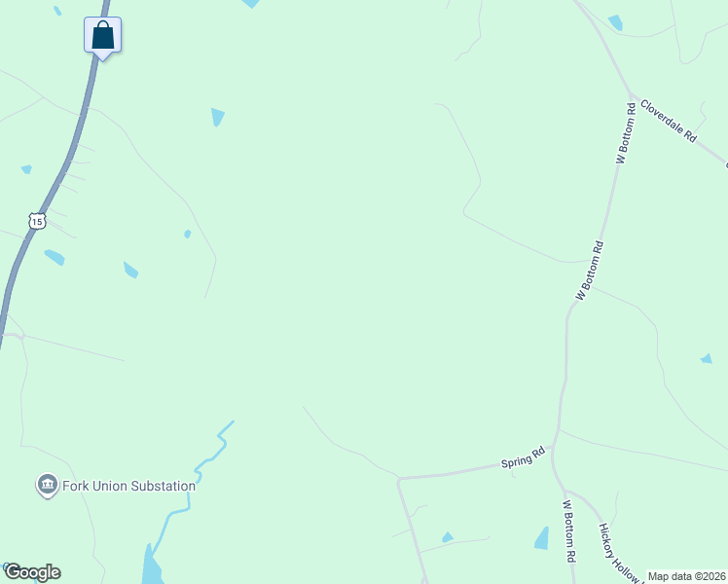Click the pond north of Cloverdale Rd

point(615,22)
